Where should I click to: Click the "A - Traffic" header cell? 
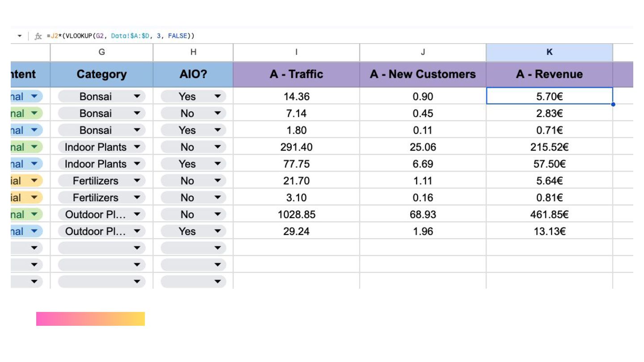click(296, 74)
